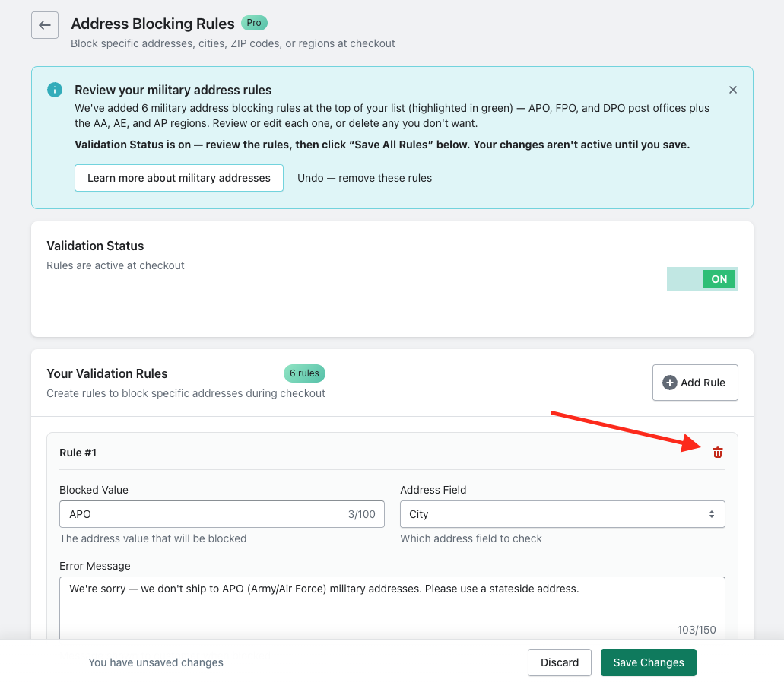This screenshot has height=683, width=784.
Task: Go back using the left arrow button
Action: (x=45, y=25)
